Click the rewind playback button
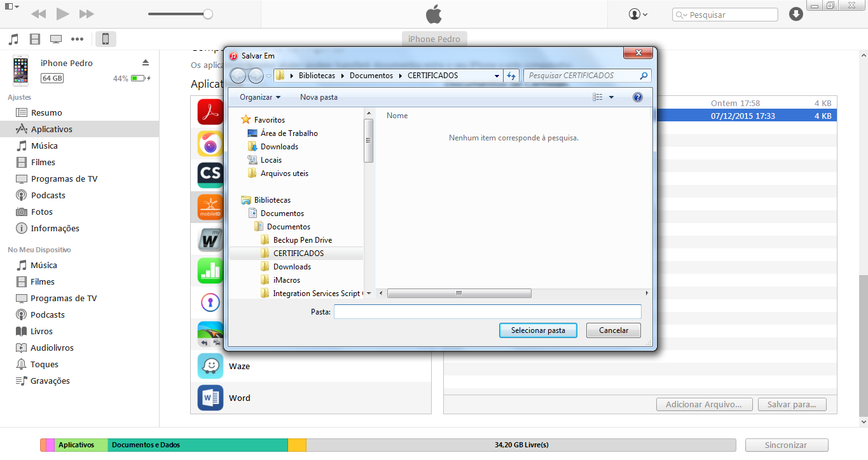The image size is (868, 460). click(38, 14)
